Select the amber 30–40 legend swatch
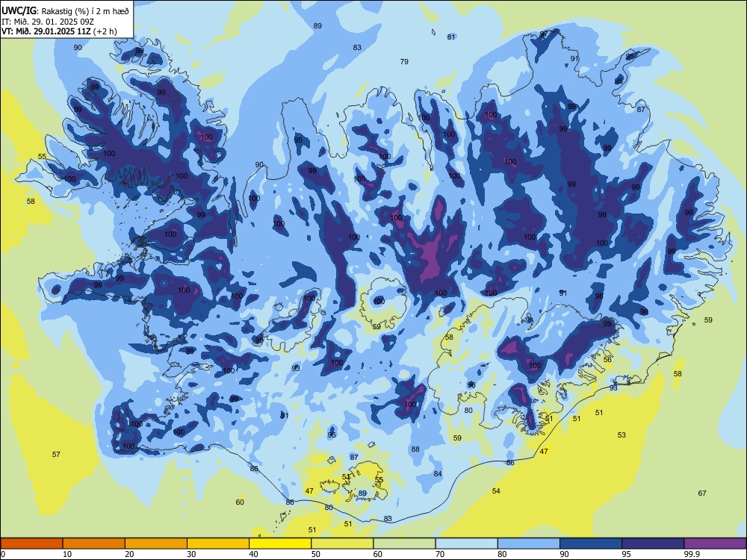 click(218, 544)
